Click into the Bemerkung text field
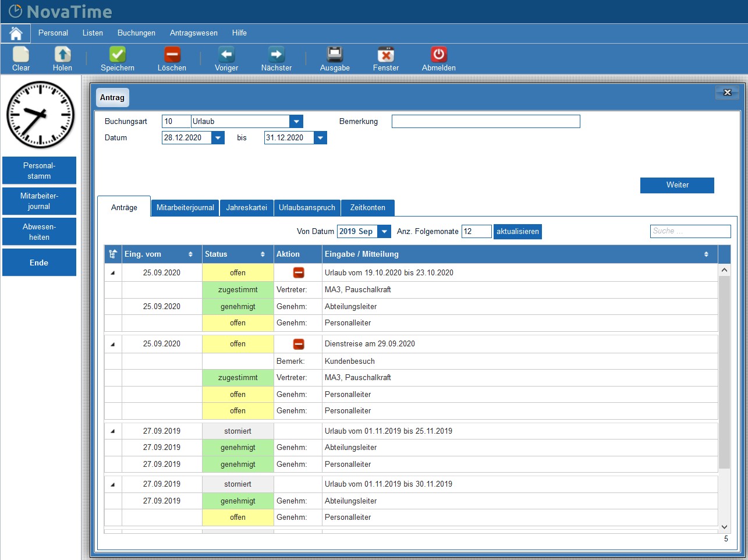 485,122
